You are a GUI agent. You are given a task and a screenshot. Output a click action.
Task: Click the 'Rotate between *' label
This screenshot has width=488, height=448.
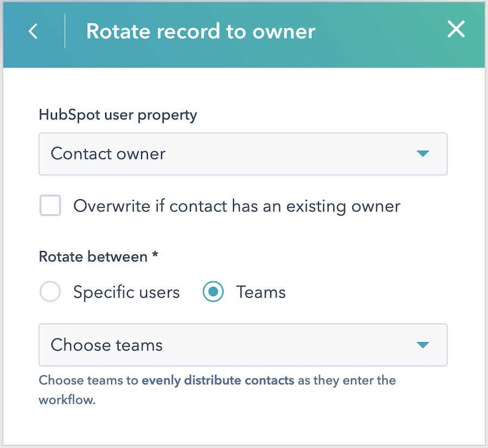(x=99, y=257)
